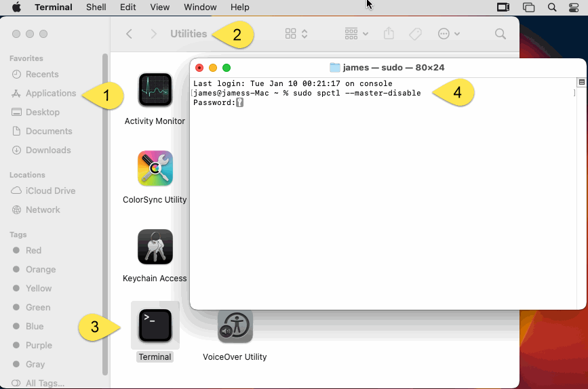This screenshot has height=389, width=588.
Task: Open the Window menu
Action: click(200, 7)
